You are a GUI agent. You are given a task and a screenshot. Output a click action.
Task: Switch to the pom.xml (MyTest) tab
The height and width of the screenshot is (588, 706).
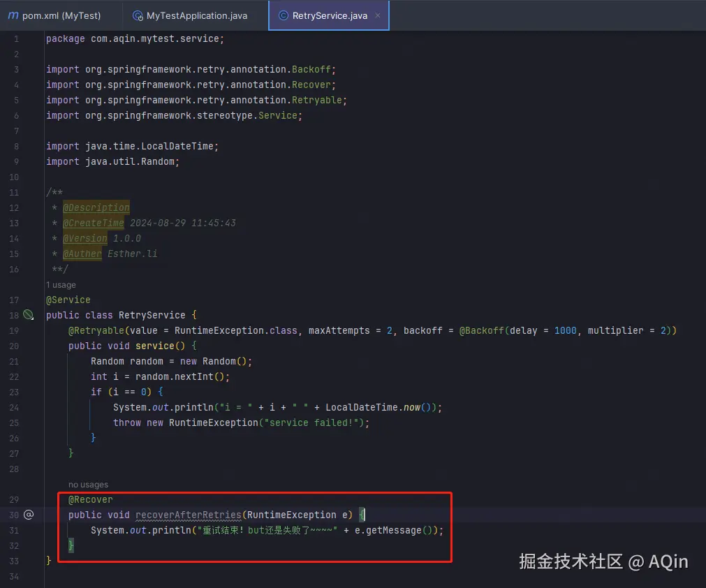(54, 16)
